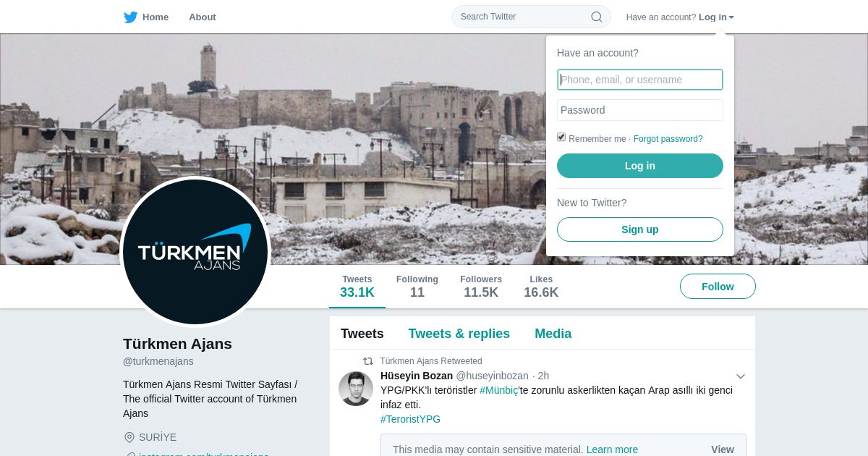
Task: Click the search magnifier icon
Action: [x=597, y=17]
